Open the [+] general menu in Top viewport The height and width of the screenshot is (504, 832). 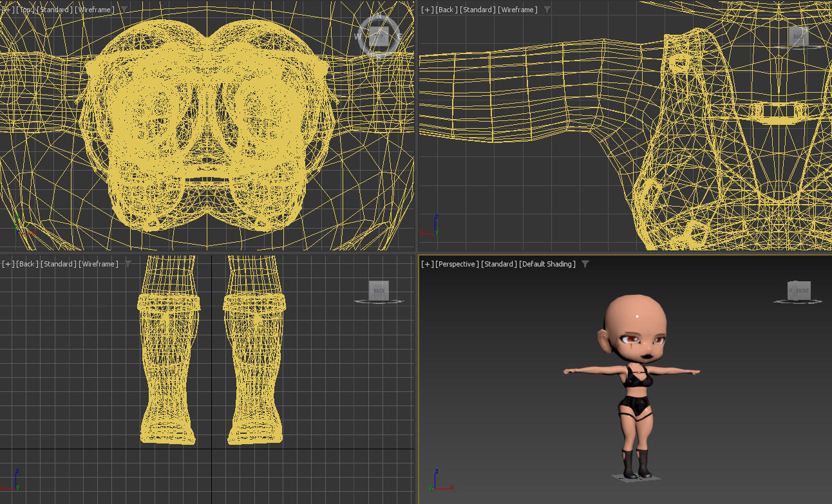(x=8, y=10)
